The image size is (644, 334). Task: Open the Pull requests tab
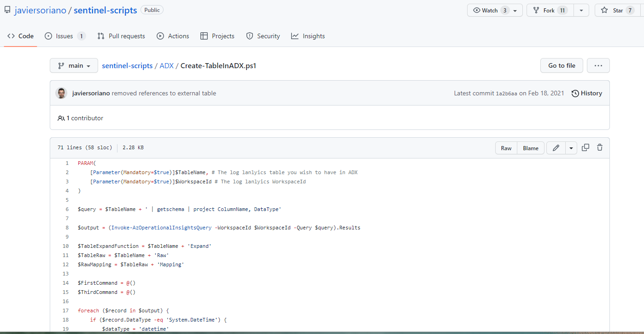(121, 36)
